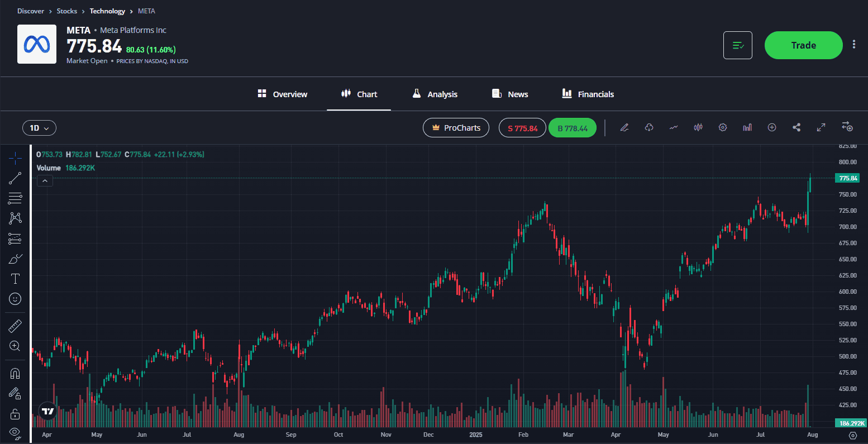Click the add plus circle icon
This screenshot has width=868, height=444.
(x=772, y=128)
